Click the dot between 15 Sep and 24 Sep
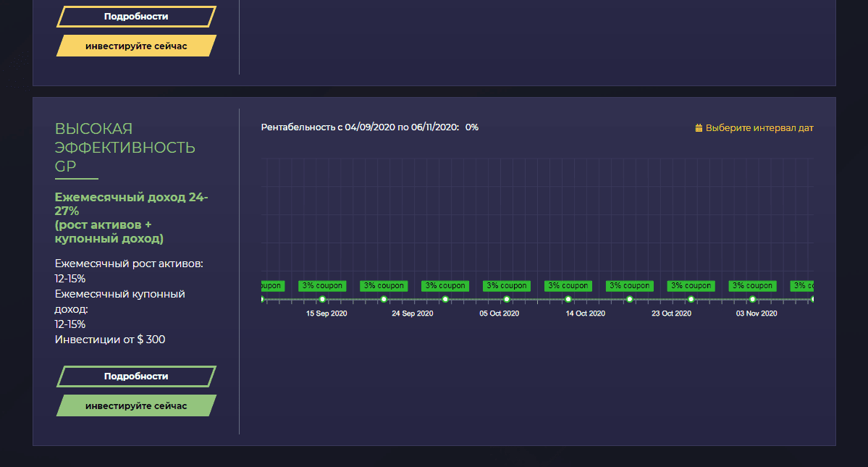This screenshot has width=868, height=467. click(x=384, y=299)
